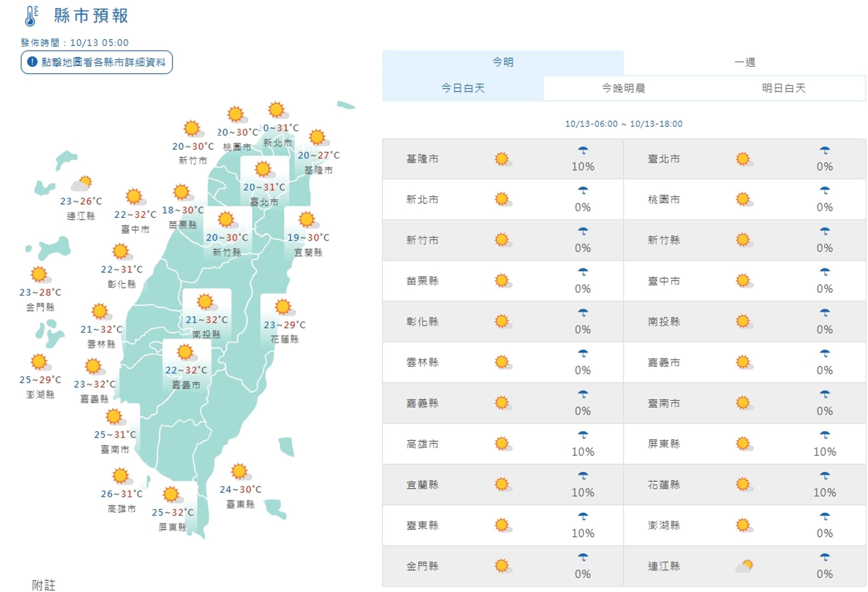
Task: Click the sun icon above 高雄市 on map
Action: pos(122,476)
